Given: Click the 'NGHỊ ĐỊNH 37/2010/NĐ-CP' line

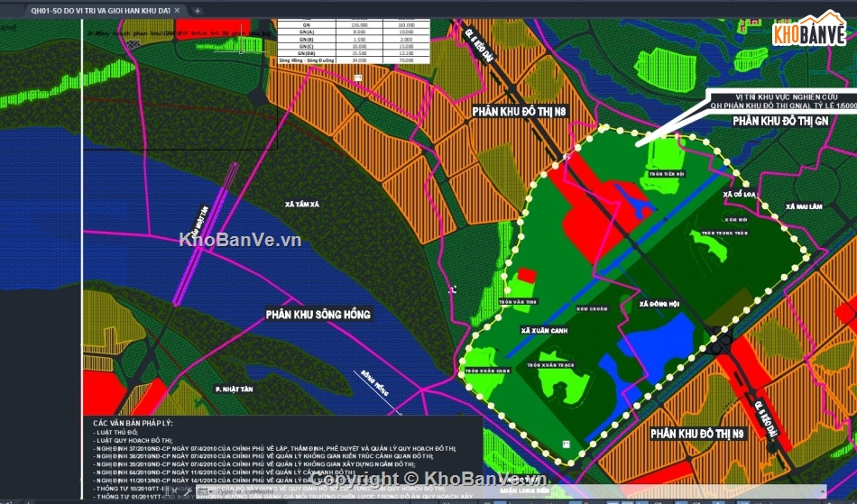Looking at the screenshot, I should (x=274, y=448).
